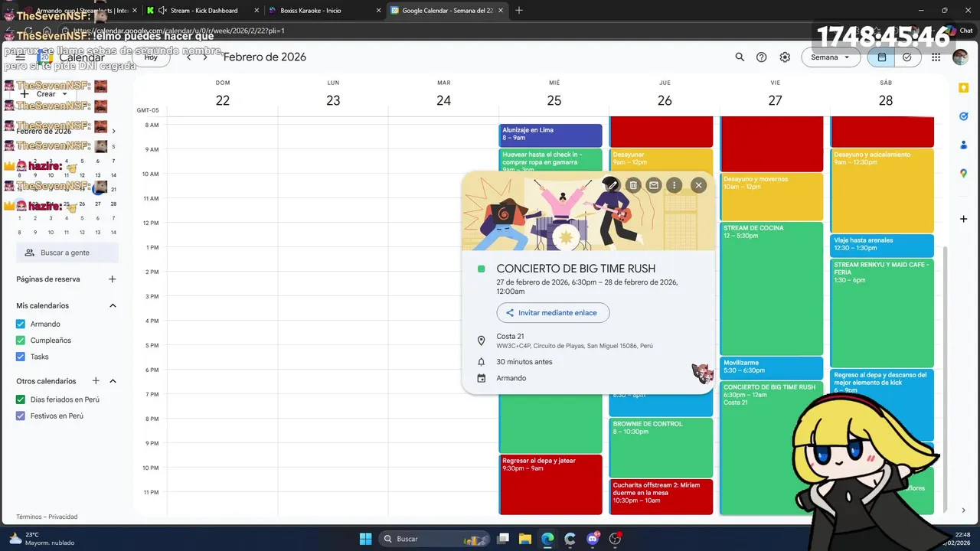Select day 25 column header
980x551 pixels.
click(x=554, y=100)
